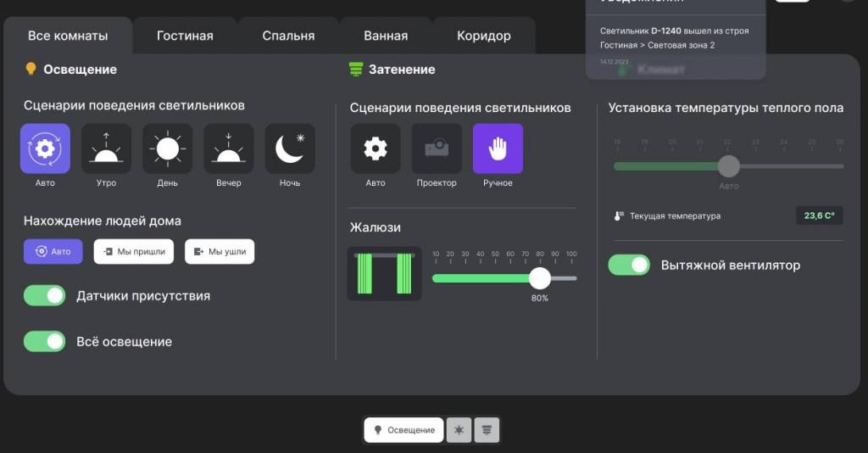Click the blinds preview thumbnail
The width and height of the screenshot is (868, 453).
coord(384,274)
